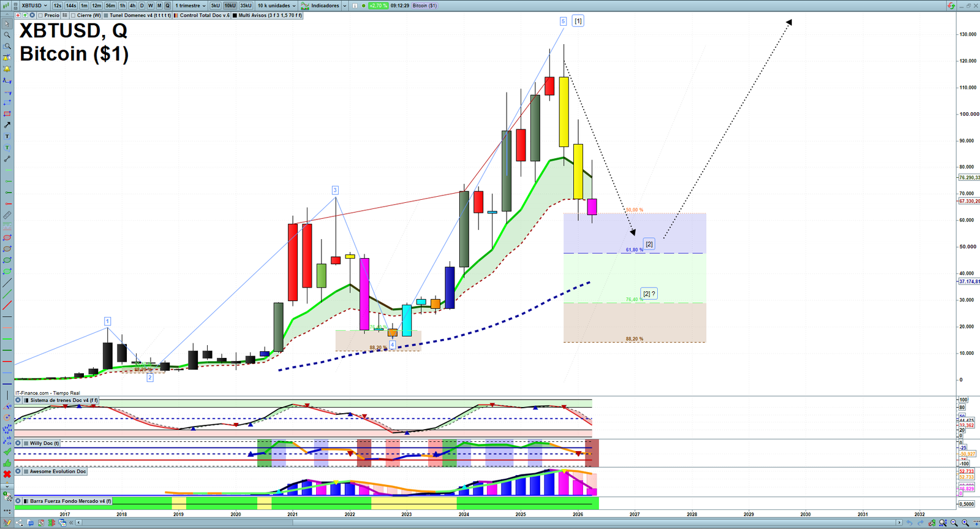This screenshot has width=980, height=529.
Task: Open the XBTUSD symbol dropdown
Action: coord(34,6)
